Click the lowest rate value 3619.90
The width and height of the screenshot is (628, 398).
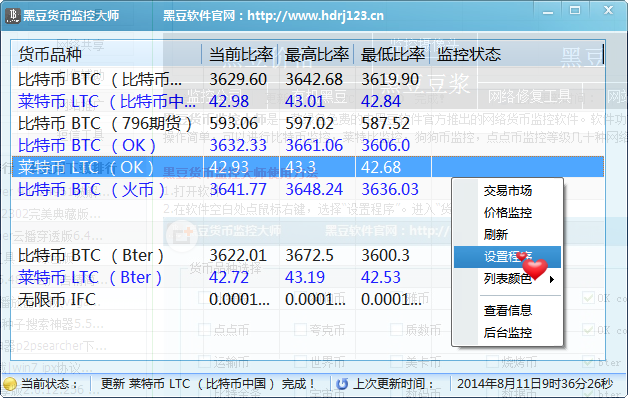[x=390, y=79]
